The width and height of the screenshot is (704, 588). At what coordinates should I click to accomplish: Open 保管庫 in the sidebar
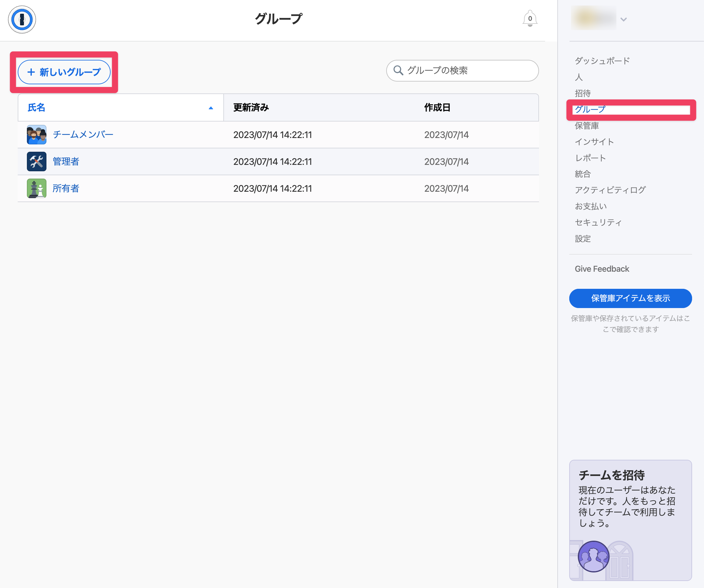coord(587,126)
